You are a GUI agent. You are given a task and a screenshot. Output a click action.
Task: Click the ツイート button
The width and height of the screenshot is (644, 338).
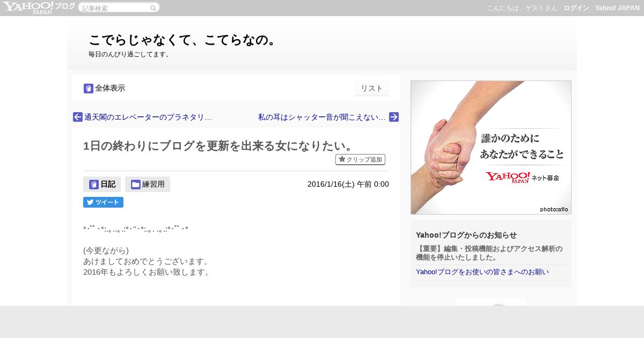coord(103,202)
